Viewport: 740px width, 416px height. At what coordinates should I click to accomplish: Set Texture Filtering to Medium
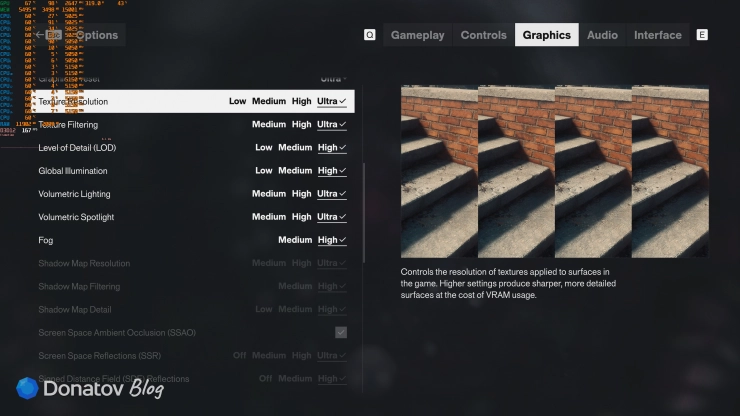click(x=269, y=124)
